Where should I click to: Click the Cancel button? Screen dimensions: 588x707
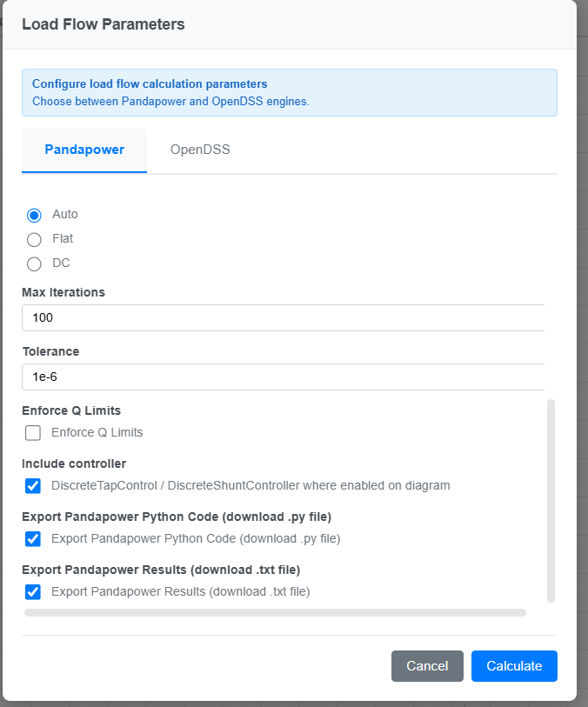click(x=427, y=665)
